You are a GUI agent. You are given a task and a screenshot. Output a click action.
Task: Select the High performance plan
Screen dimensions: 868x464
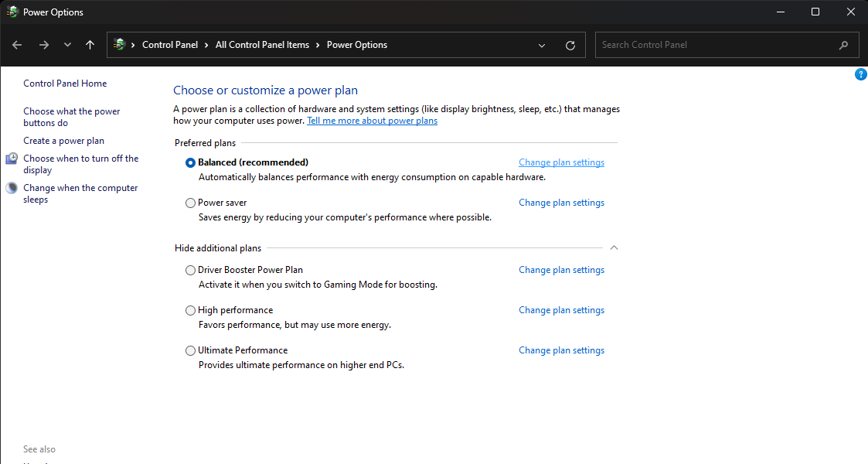[191, 310]
